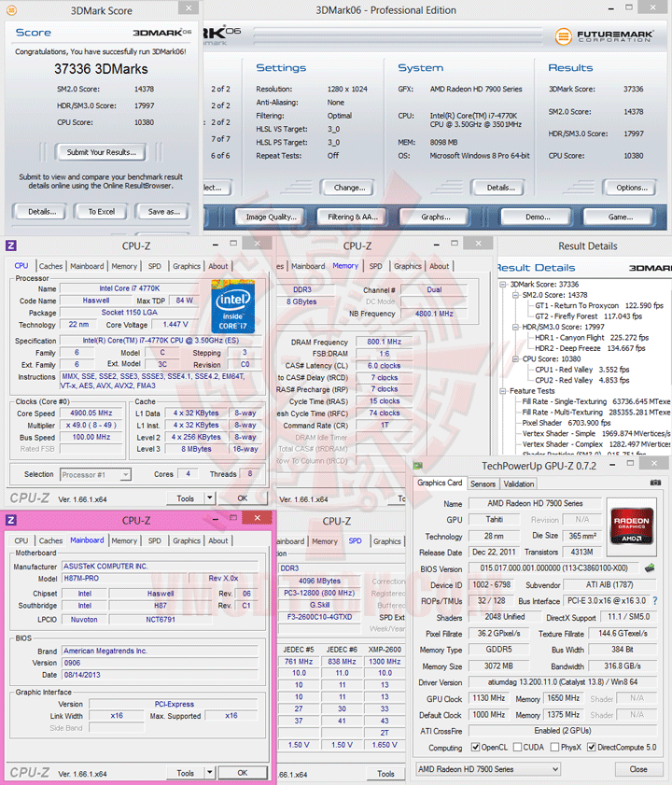Click the Game button in 3DMark06

point(620,217)
